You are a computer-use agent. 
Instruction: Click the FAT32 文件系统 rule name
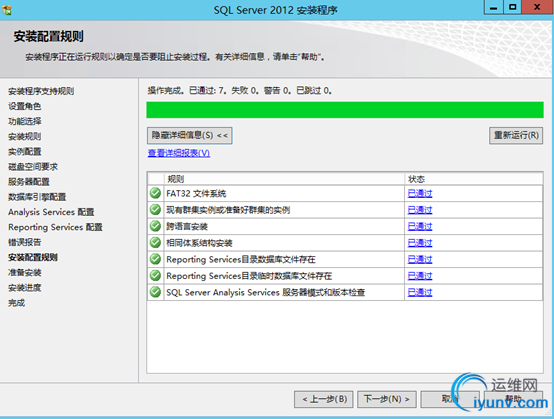pos(196,193)
